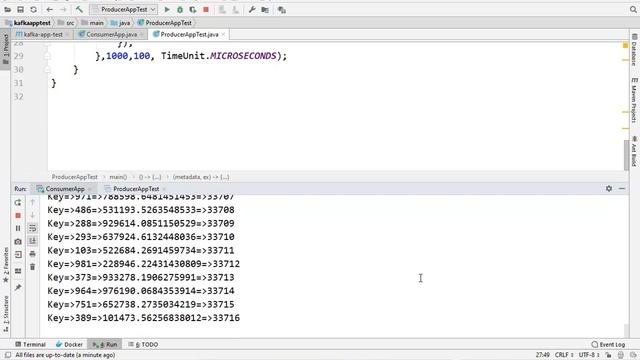Select main folder in the navigation bar
This screenshot has width=640, height=360.
click(93, 23)
